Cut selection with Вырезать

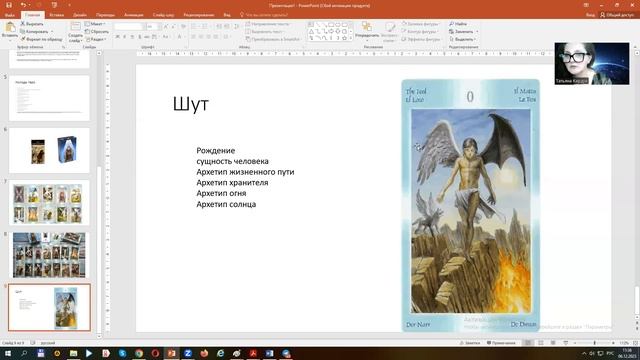pyautogui.click(x=32, y=24)
